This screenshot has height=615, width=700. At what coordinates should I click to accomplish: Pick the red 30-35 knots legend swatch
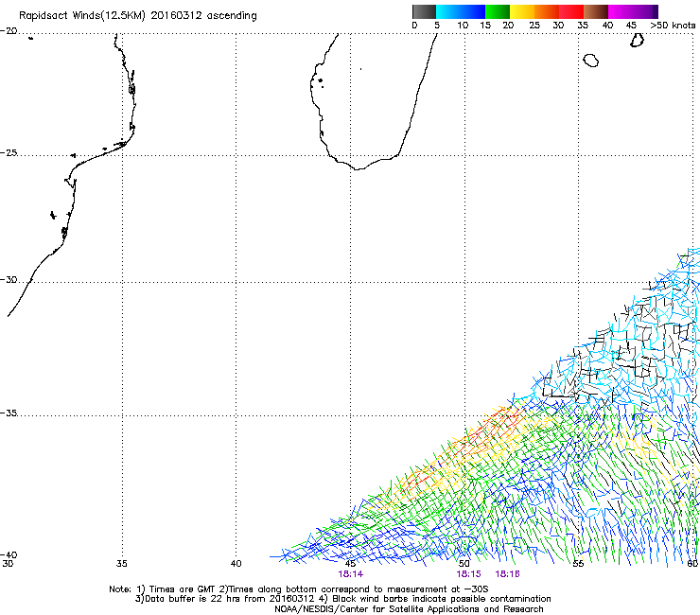[571, 11]
